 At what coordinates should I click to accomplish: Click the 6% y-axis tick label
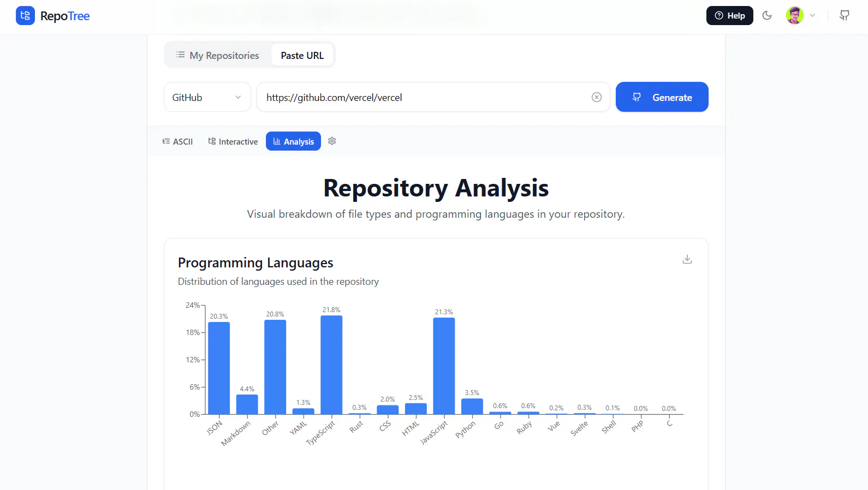(195, 387)
